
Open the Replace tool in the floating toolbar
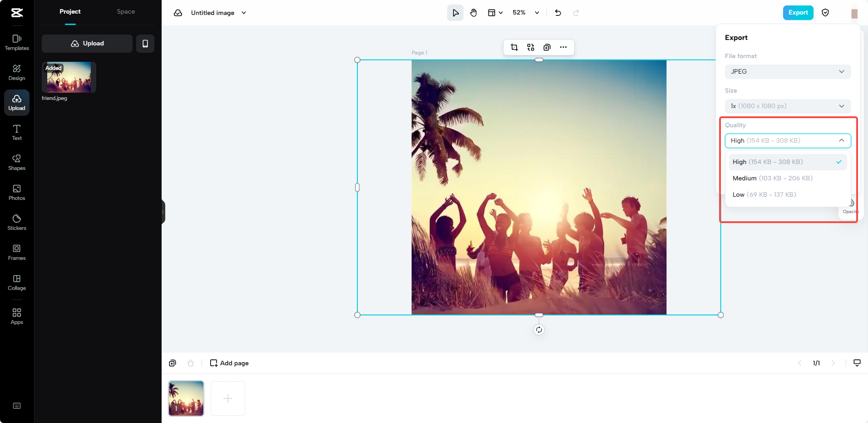530,47
